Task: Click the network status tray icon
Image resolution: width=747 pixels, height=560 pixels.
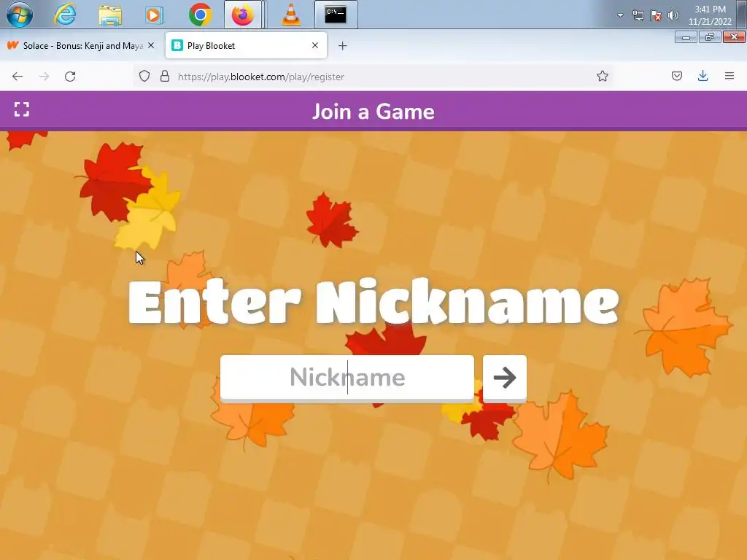Action: tap(638, 15)
